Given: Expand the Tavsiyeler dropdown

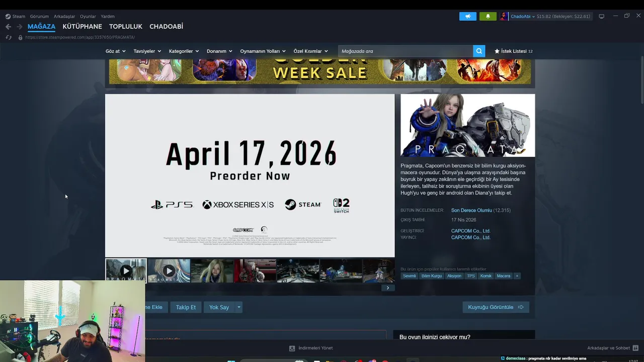Looking at the screenshot, I should [x=147, y=51].
